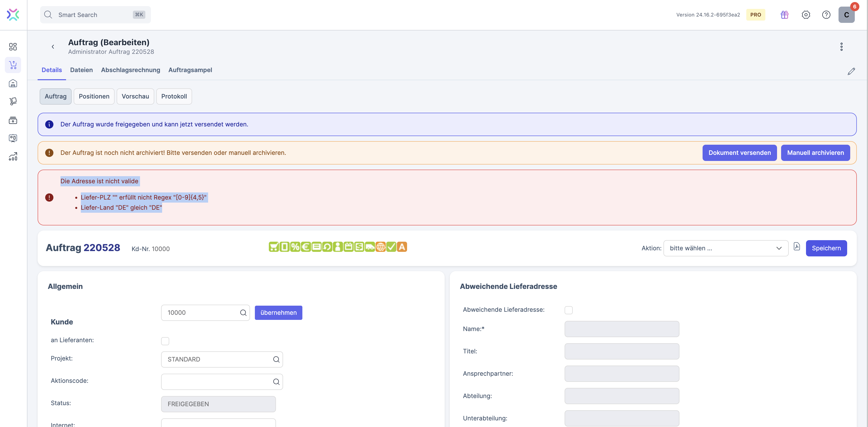Click the shopping cart status icon
This screenshot has width=868, height=427.
point(274,247)
